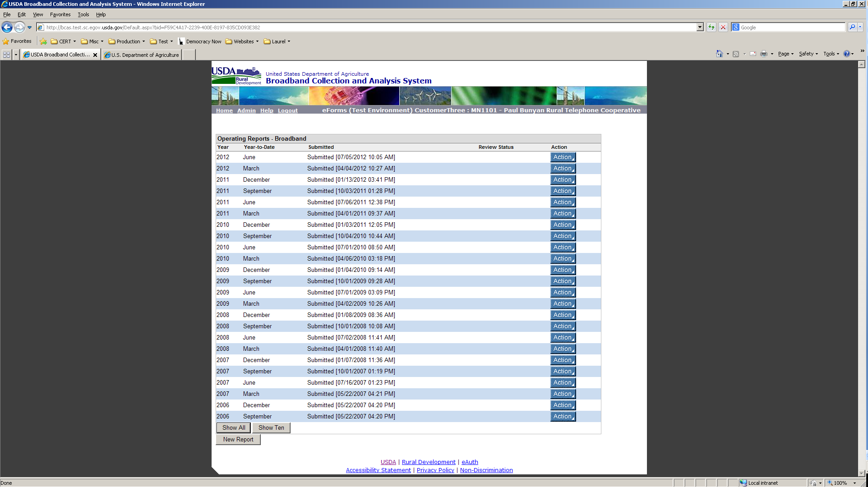Click the Home page icon
868x487 pixels.
[x=719, y=54]
